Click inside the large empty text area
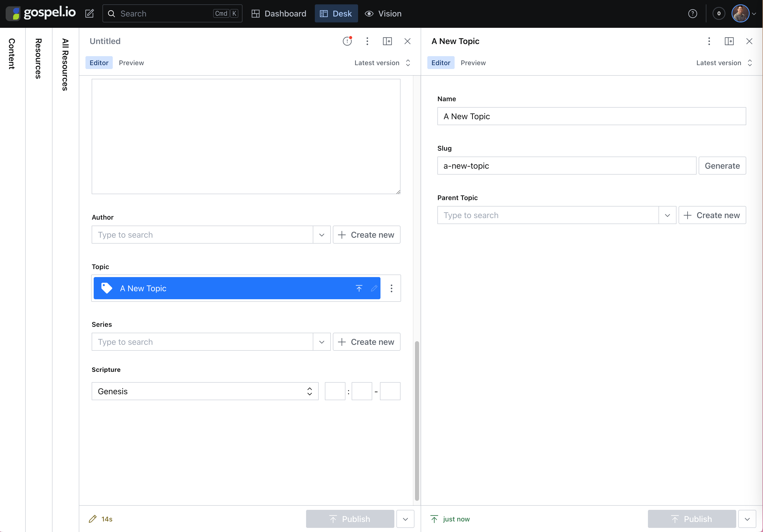The image size is (763, 532). click(x=246, y=136)
